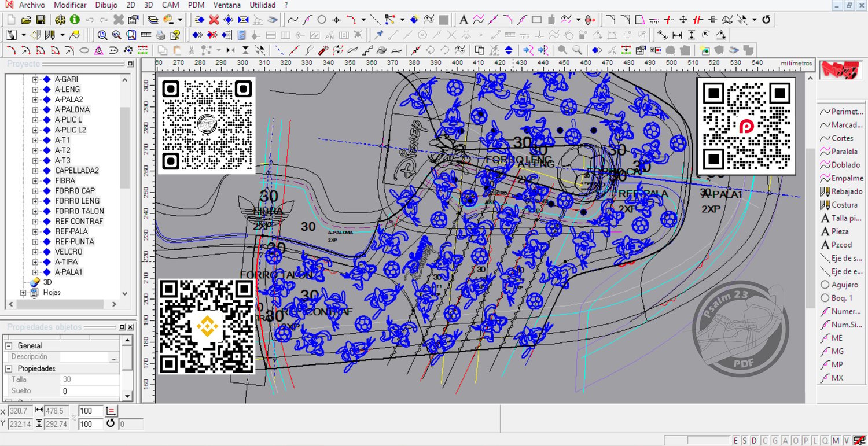Image resolution: width=868 pixels, height=446 pixels.
Task: Toggle the C status bar indicator
Action: point(765,441)
